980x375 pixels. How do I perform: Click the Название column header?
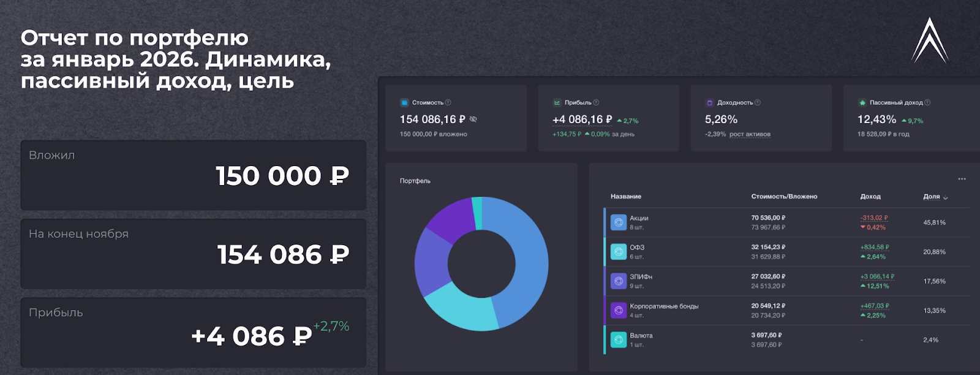pyautogui.click(x=626, y=197)
